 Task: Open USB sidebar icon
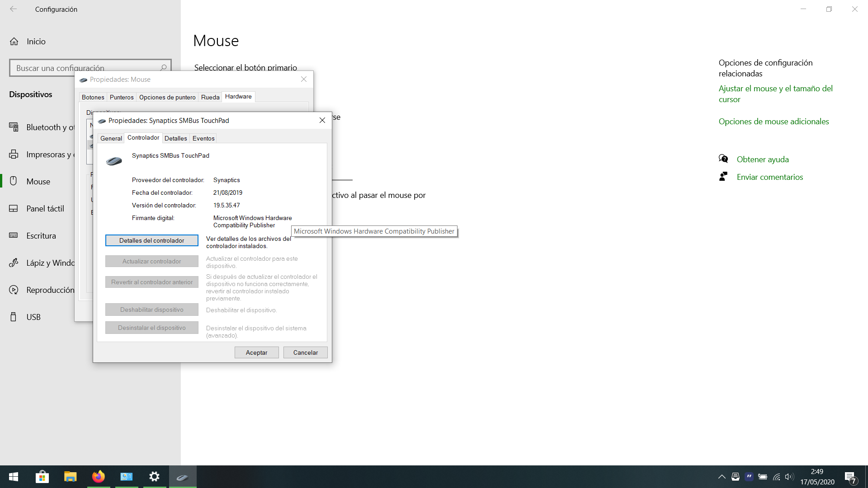[14, 317]
